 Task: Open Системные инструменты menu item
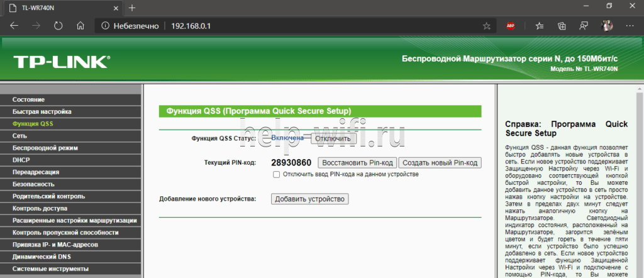click(x=70, y=269)
